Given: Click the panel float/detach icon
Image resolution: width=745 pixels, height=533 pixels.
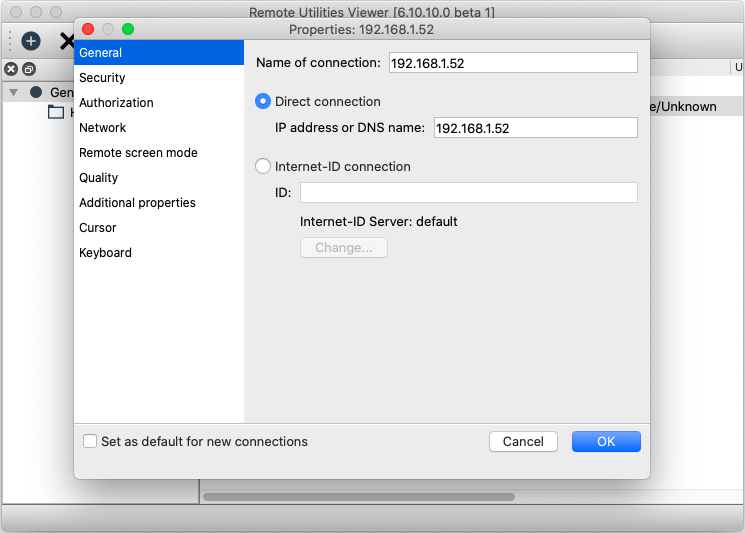Looking at the screenshot, I should 29,69.
